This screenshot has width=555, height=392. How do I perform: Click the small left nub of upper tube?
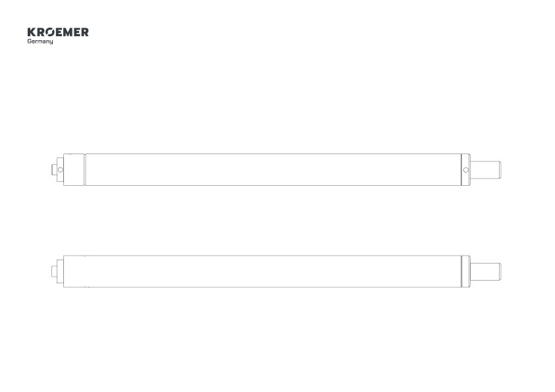(x=54, y=170)
